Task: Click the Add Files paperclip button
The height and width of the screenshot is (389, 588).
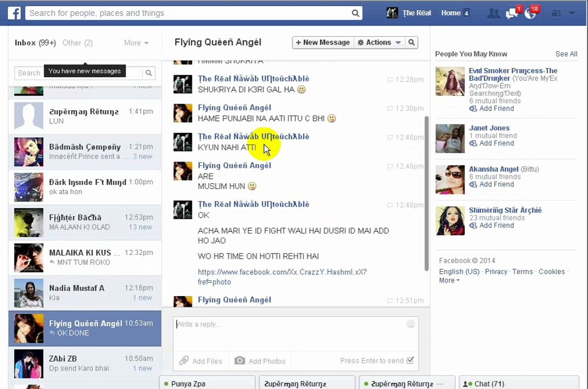Action: [201, 361]
